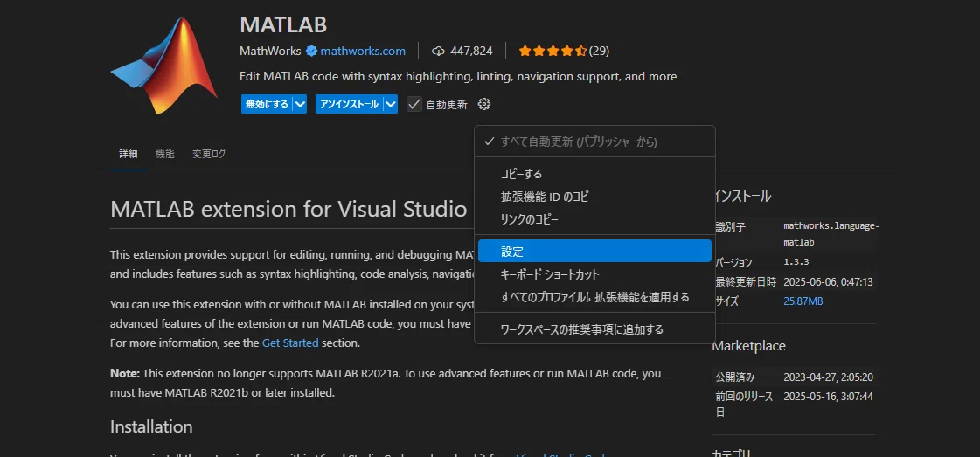Select キーボード ショートカット menu entry
Image resolution: width=980 pixels, height=457 pixels.
pos(594,274)
